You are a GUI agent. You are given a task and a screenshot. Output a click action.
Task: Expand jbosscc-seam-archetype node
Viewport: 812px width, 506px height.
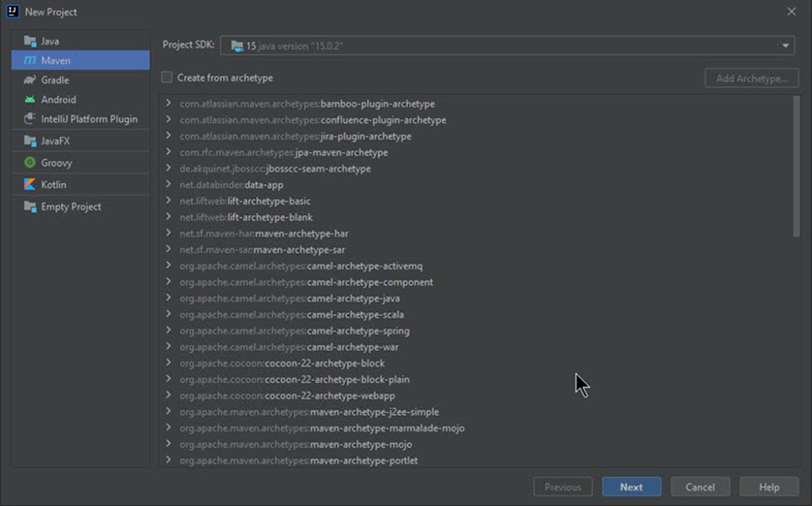tap(169, 168)
